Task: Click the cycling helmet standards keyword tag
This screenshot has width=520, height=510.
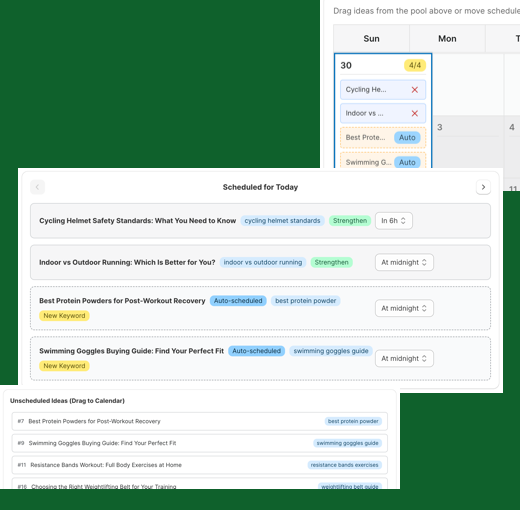Action: tap(282, 221)
